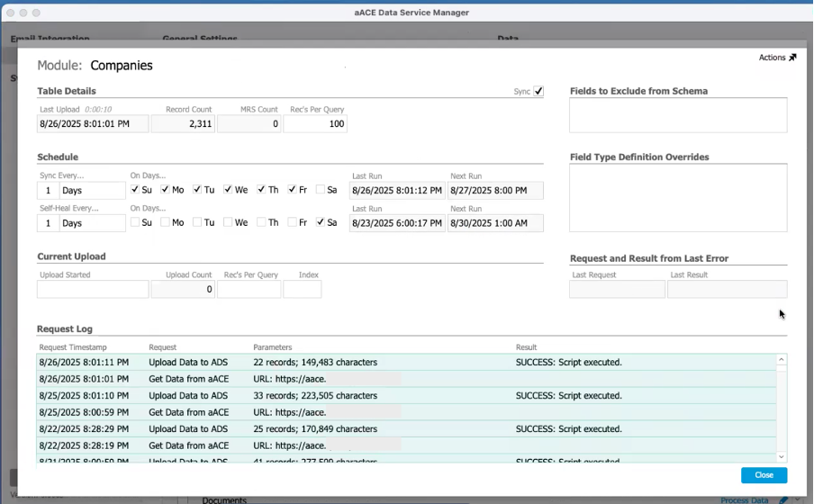Enable Saturday in the Sync schedule

(x=321, y=190)
